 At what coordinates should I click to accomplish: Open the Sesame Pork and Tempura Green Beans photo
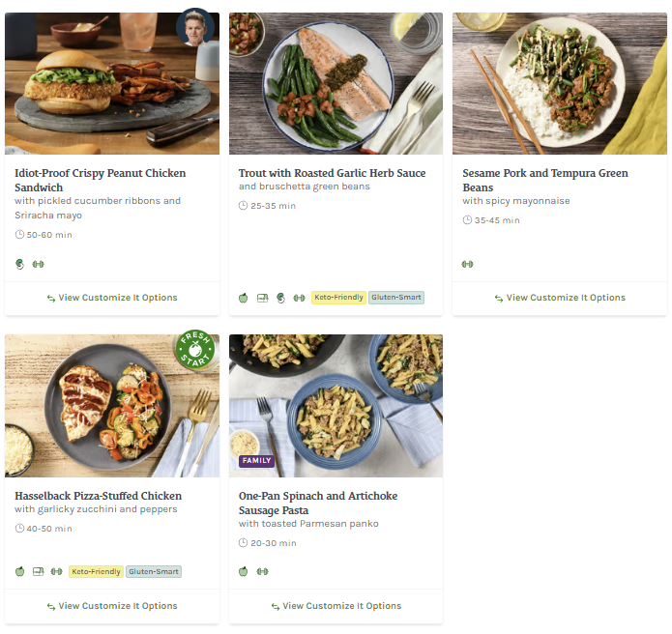click(x=560, y=83)
